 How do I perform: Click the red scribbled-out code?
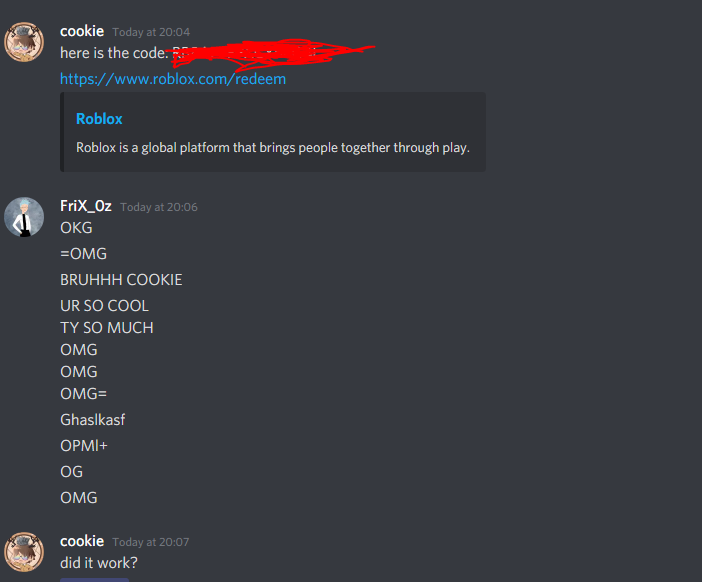[273, 55]
